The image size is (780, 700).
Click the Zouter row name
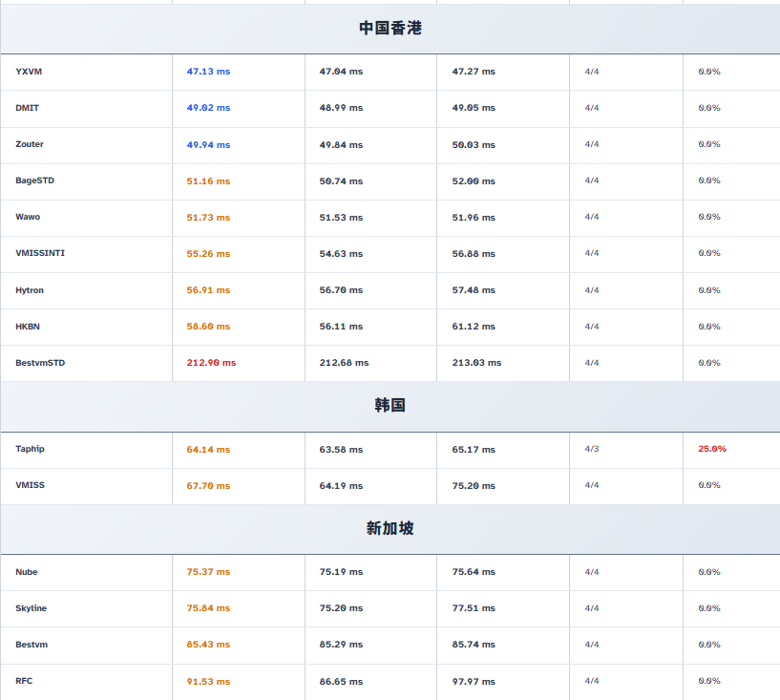(30, 144)
